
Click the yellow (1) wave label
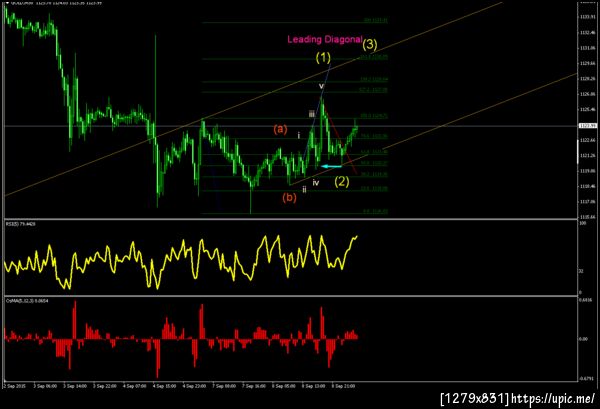point(323,58)
